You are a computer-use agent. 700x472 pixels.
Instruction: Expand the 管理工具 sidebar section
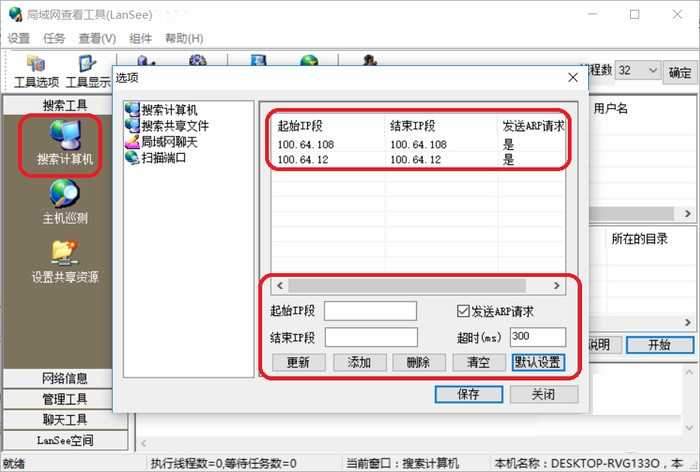tap(64, 399)
